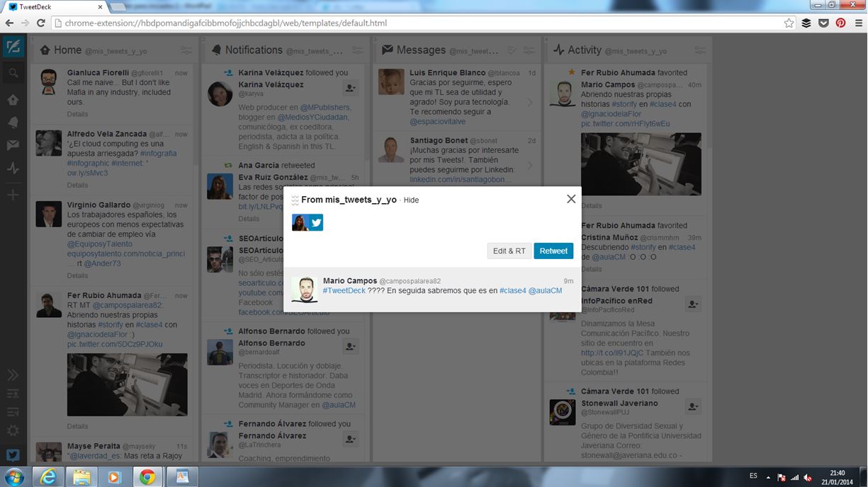The width and height of the screenshot is (868, 487).
Task: Open Internet Explorer from the taskbar
Action: (x=48, y=477)
